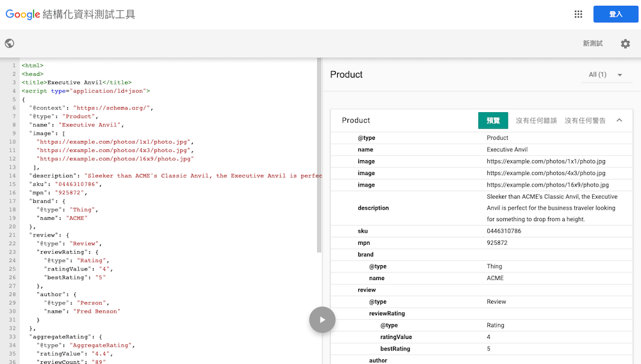Open the All (1) filter dropdown
The height and width of the screenshot is (364, 641).
[x=606, y=75]
